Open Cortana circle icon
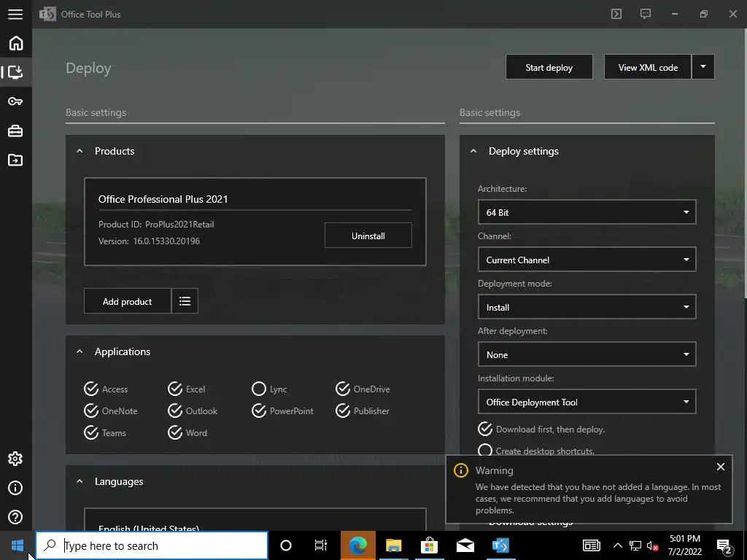Viewport: 747px width, 560px height. click(286, 545)
